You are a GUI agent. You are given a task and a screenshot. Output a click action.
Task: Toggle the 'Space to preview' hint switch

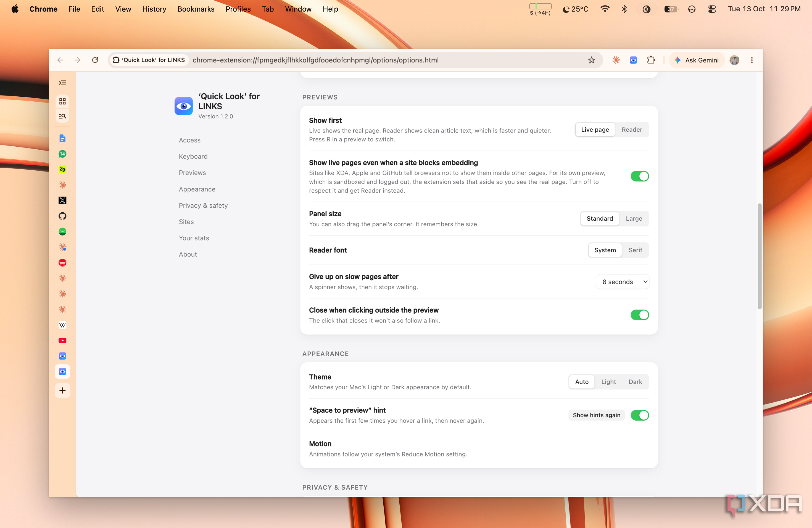640,415
